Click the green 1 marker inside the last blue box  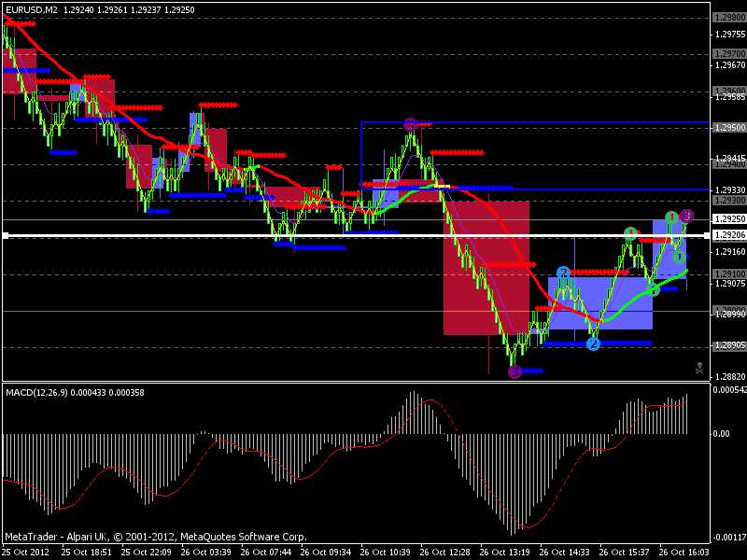tap(680, 258)
